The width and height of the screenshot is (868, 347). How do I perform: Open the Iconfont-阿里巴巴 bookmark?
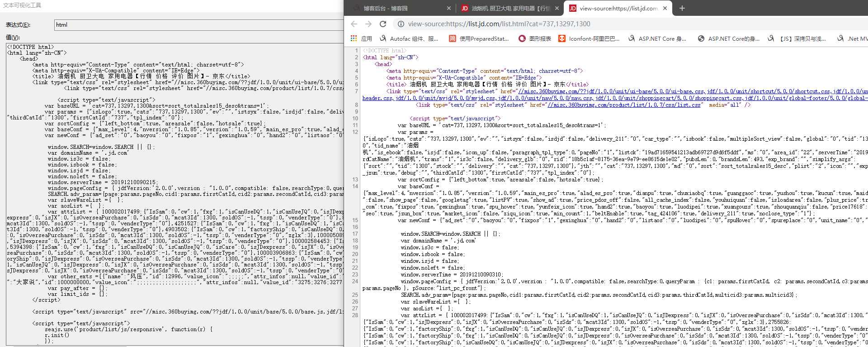[589, 39]
